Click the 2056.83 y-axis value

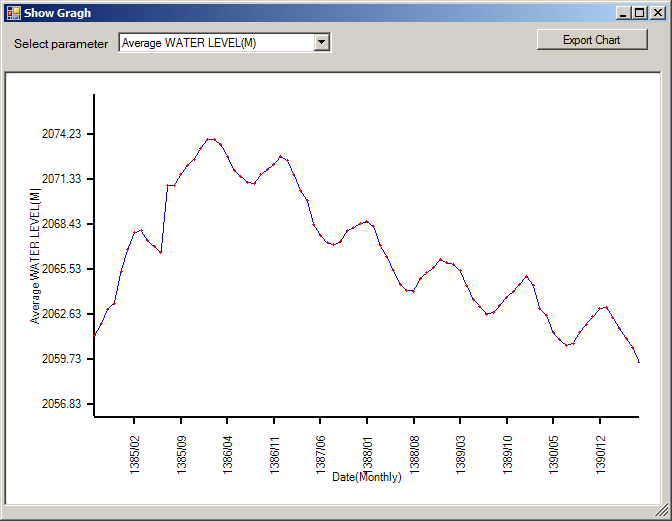pos(61,404)
